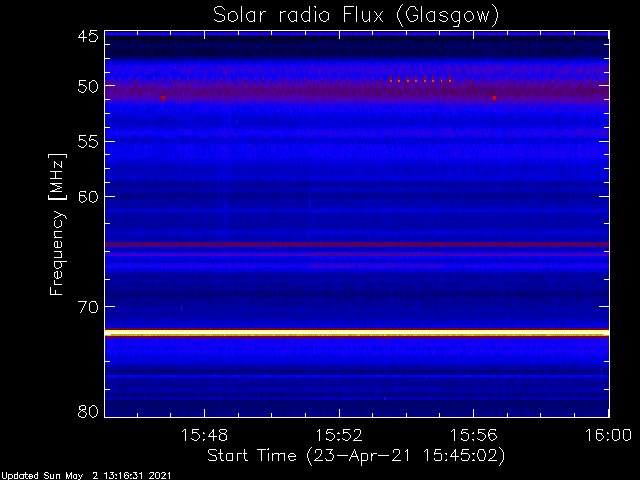This screenshot has height=480, width=640.
Task: Click the frequency tick label "60"
Action: pyautogui.click(x=88, y=197)
